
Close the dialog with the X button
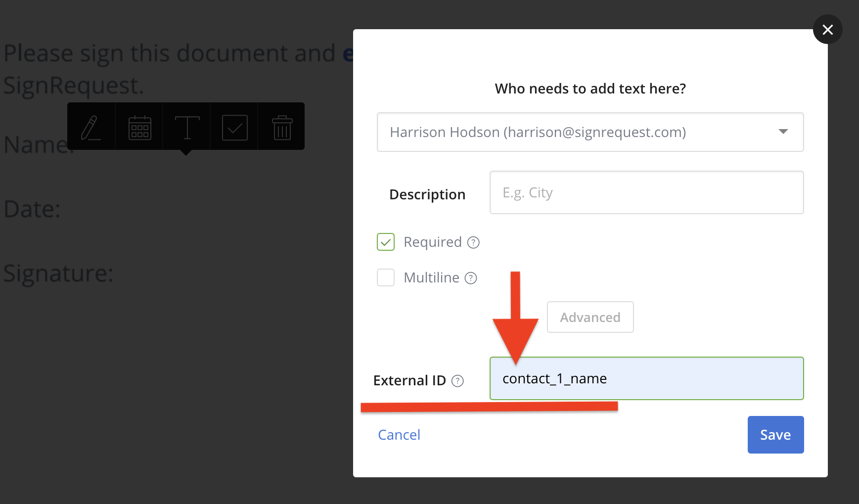pos(827,30)
